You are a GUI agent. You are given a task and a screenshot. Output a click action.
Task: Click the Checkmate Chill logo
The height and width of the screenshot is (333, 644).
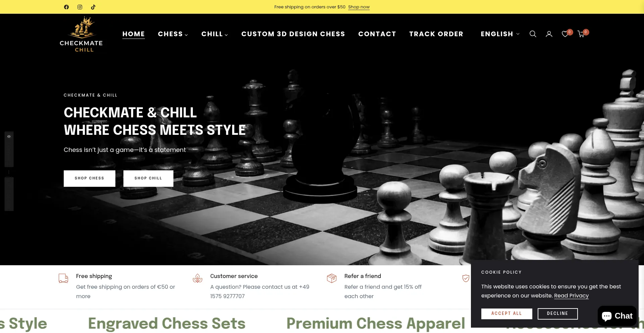tap(81, 34)
